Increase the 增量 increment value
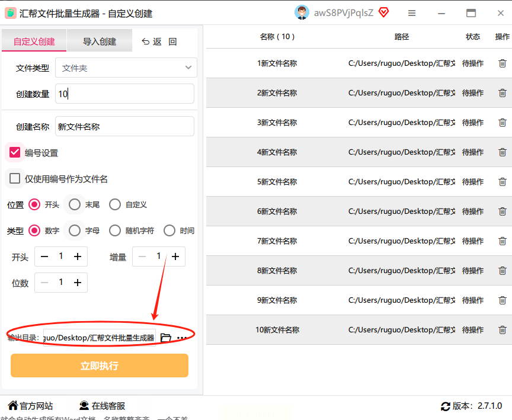 175,257
